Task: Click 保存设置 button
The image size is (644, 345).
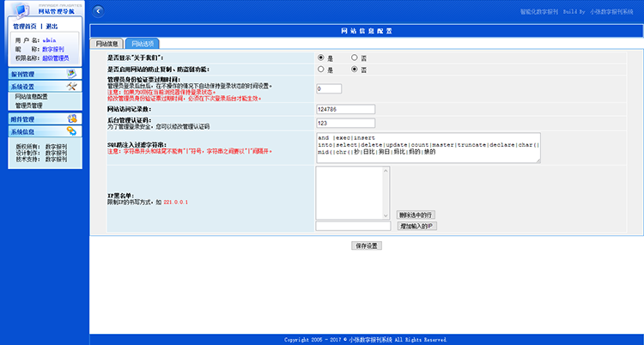Action: click(x=367, y=245)
